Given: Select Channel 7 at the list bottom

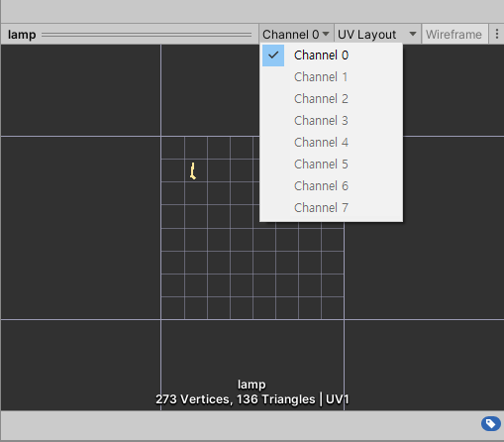Looking at the screenshot, I should (331, 208).
